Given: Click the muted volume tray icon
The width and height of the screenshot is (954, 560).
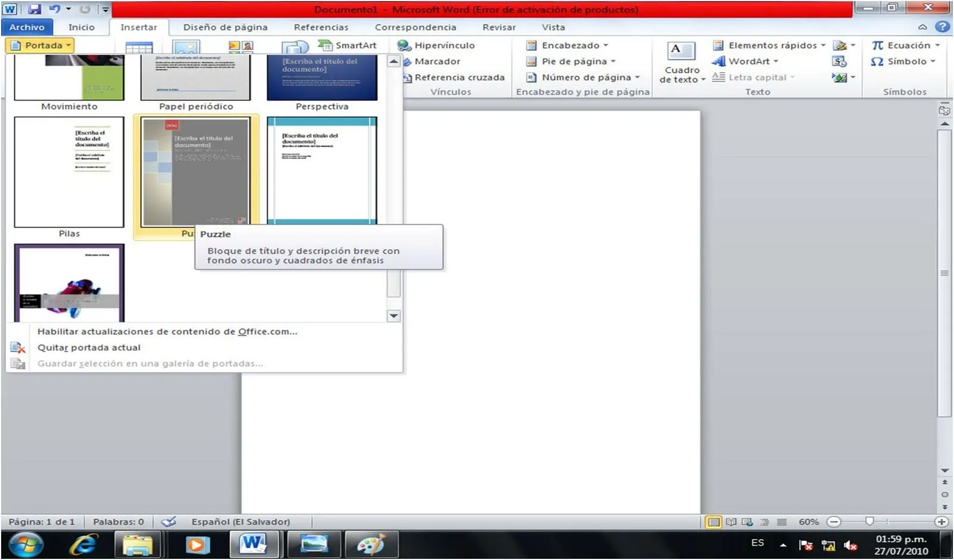Looking at the screenshot, I should pyautogui.click(x=850, y=545).
